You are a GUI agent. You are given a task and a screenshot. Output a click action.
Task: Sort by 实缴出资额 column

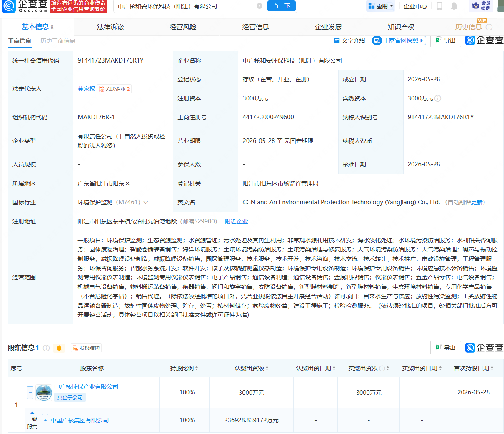(x=388, y=368)
